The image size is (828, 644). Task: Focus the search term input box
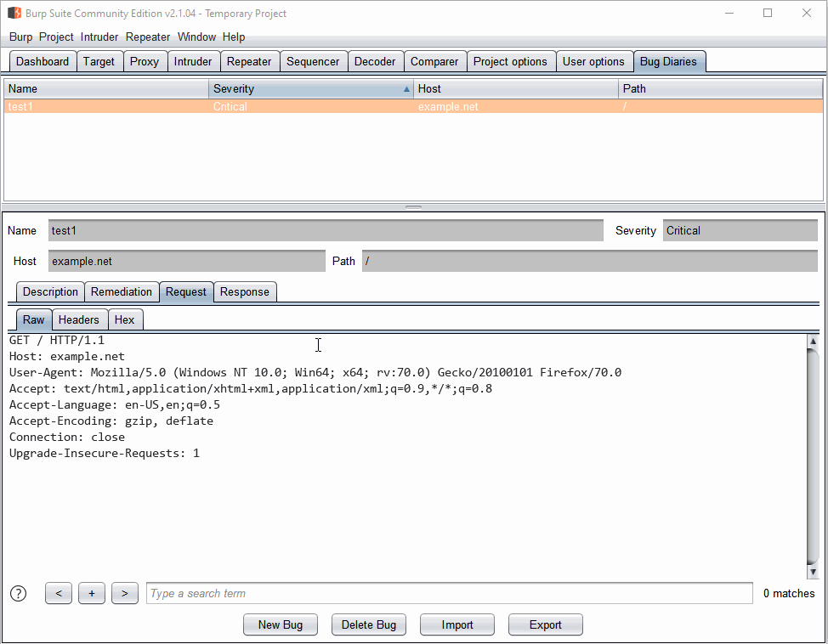point(450,593)
